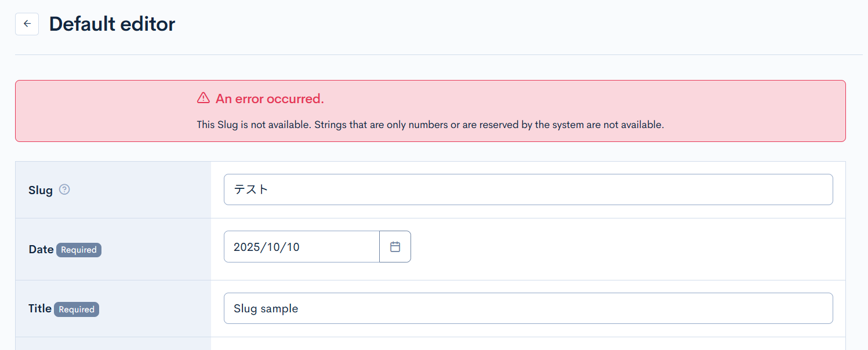Click the Date field label

[41, 249]
